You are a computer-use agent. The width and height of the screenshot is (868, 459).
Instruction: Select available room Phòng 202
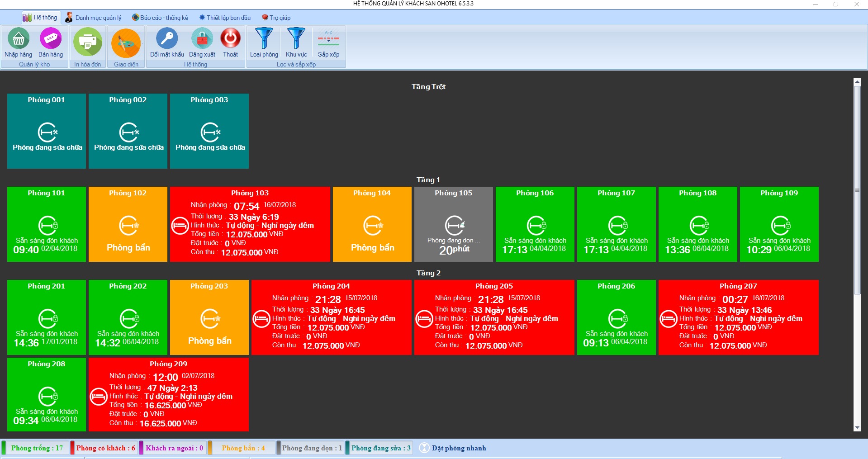[x=128, y=317]
